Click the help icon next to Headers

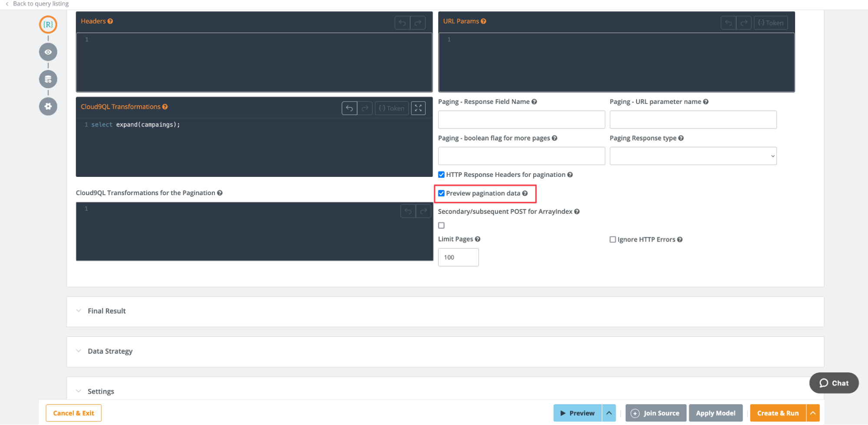tap(110, 21)
